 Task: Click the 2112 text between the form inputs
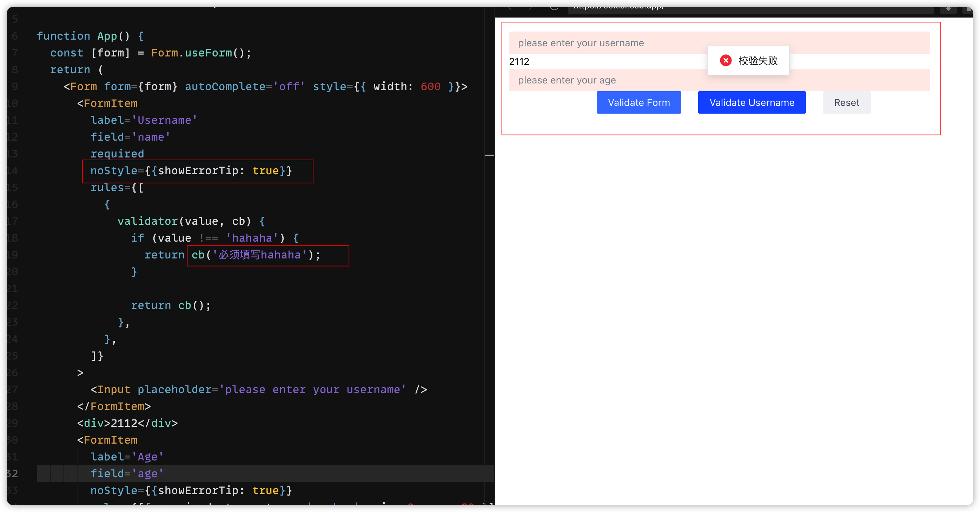[x=519, y=61]
